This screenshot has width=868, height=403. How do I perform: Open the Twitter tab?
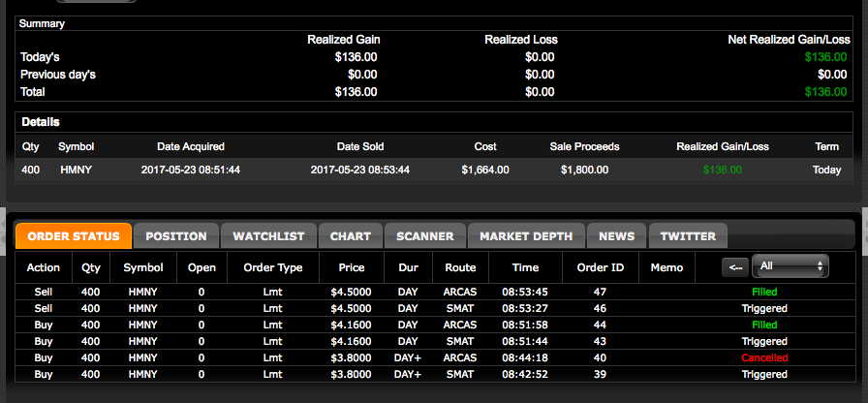688,236
